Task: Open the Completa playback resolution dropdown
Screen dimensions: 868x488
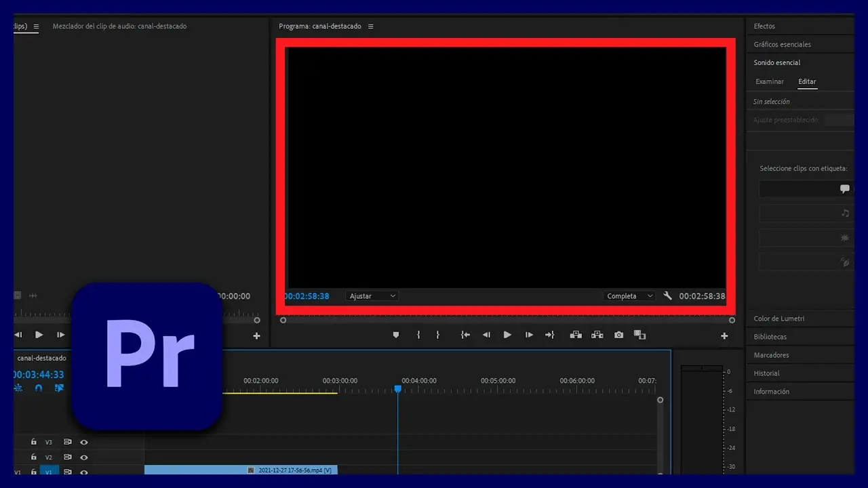Action: [630, 296]
